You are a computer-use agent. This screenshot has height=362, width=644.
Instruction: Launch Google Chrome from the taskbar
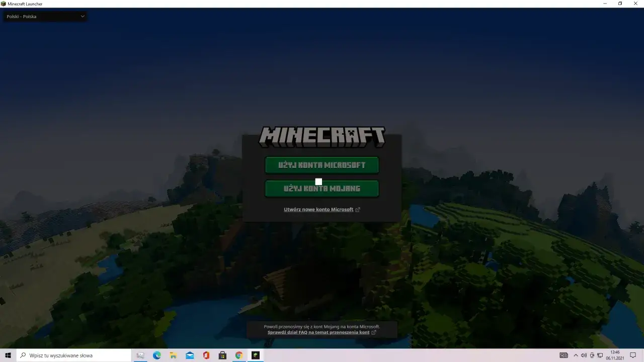(239, 355)
